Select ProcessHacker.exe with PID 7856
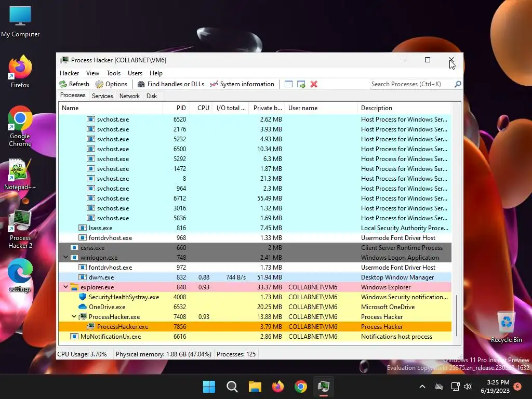 pos(255,327)
